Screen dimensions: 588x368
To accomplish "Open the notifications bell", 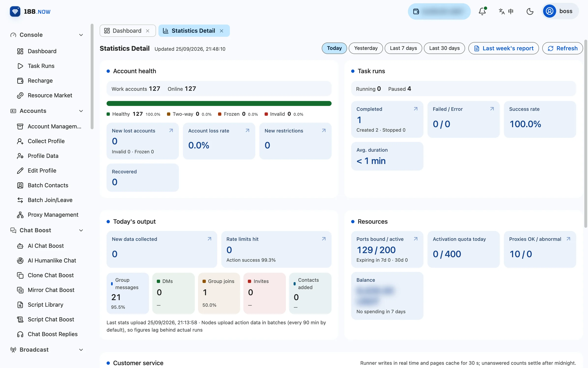I will tap(482, 11).
